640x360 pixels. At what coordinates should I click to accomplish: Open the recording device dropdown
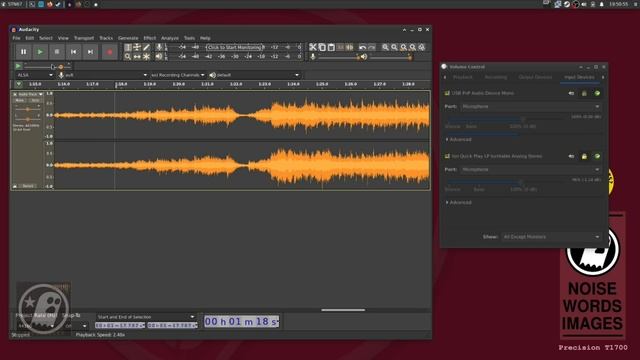106,75
